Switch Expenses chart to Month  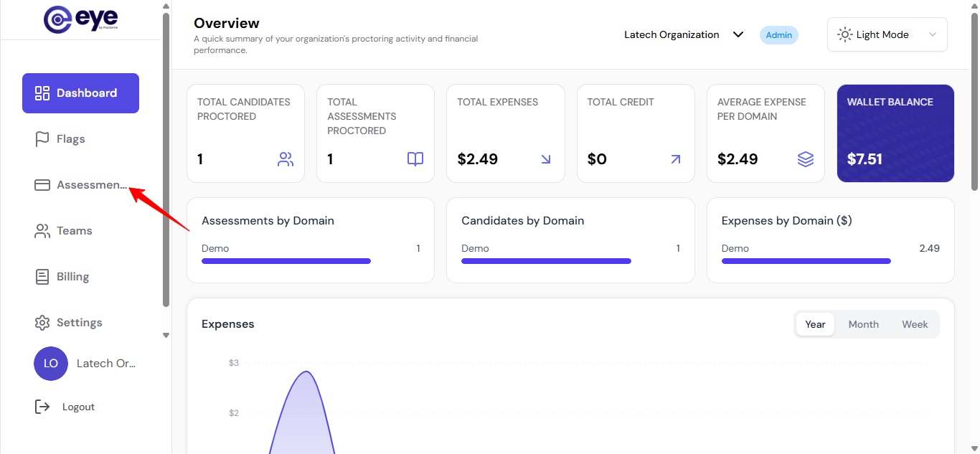[x=864, y=324]
